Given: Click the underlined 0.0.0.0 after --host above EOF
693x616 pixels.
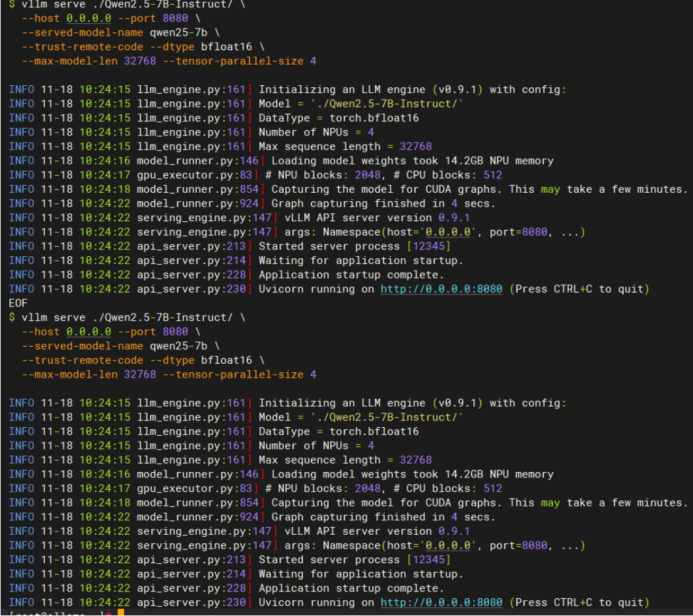Looking at the screenshot, I should click(89, 18).
